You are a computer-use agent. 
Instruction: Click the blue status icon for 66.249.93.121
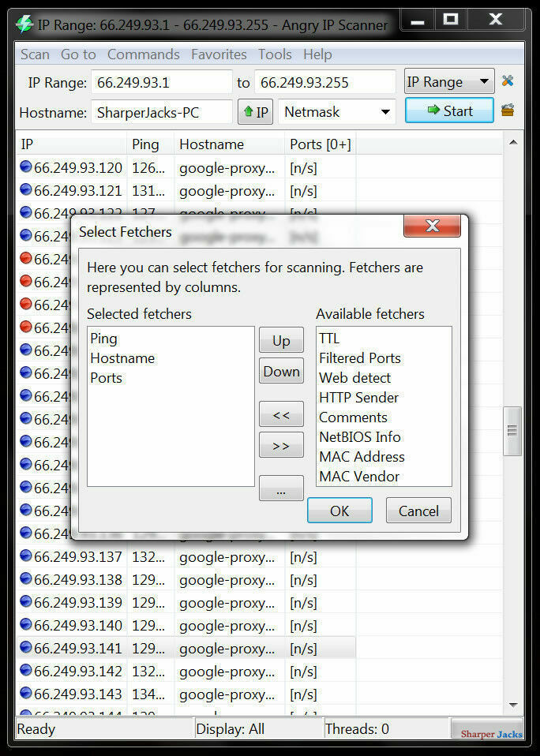click(x=25, y=189)
